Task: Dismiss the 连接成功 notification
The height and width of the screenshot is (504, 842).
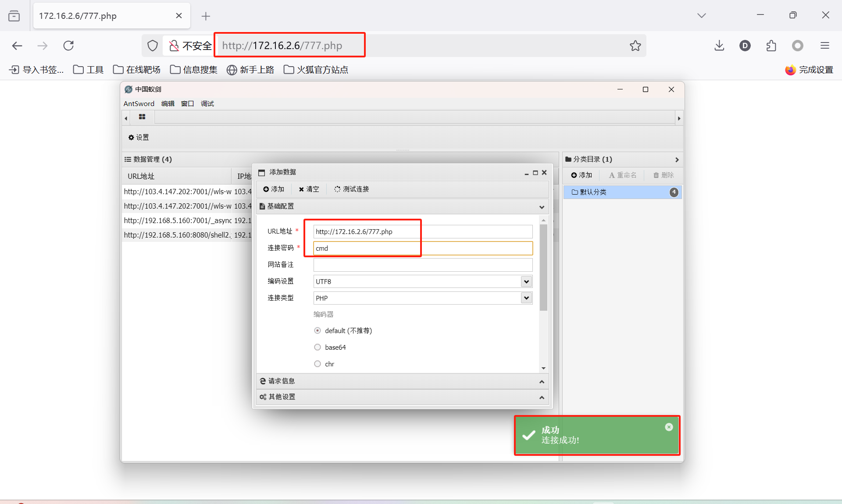Action: click(x=669, y=427)
